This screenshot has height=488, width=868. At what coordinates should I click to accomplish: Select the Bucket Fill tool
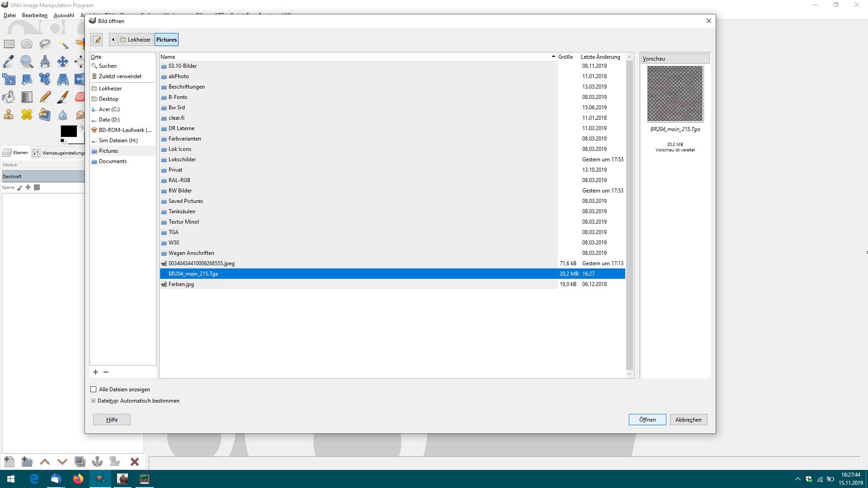9,97
